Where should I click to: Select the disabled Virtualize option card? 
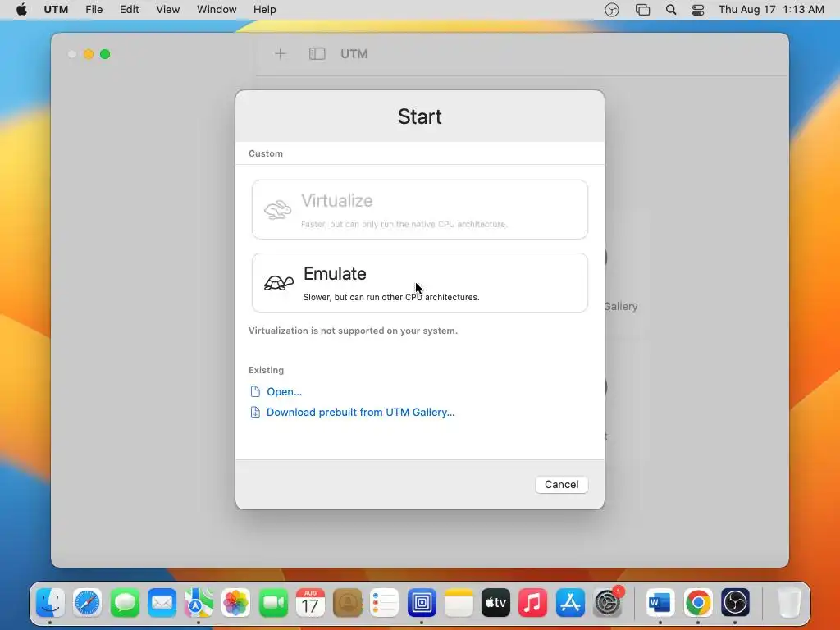[419, 209]
